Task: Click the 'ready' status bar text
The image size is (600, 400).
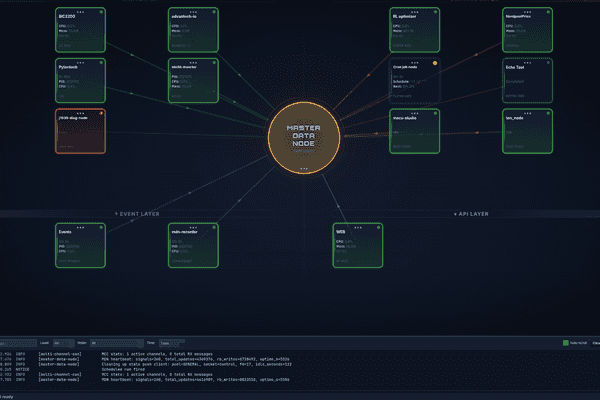Action: pos(7,397)
